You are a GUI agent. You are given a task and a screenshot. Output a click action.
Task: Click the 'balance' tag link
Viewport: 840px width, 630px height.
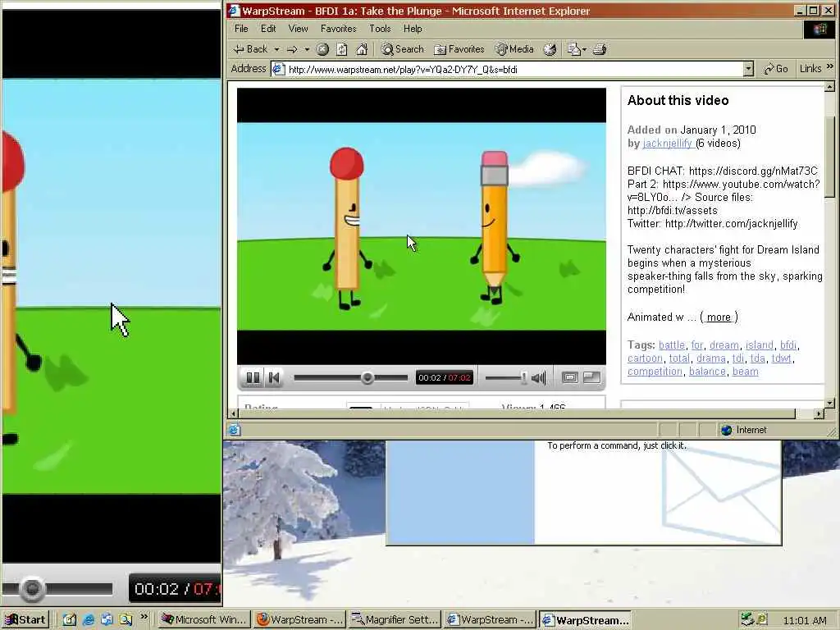point(707,372)
